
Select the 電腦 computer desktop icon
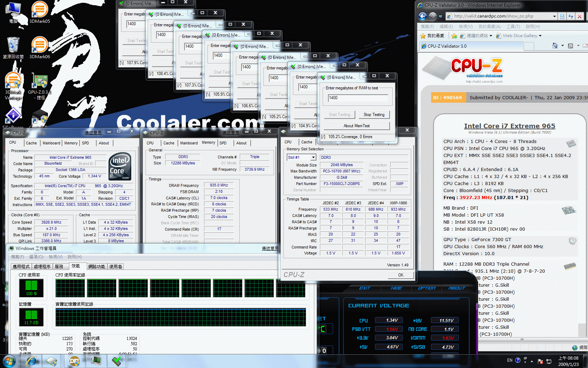tap(13, 12)
